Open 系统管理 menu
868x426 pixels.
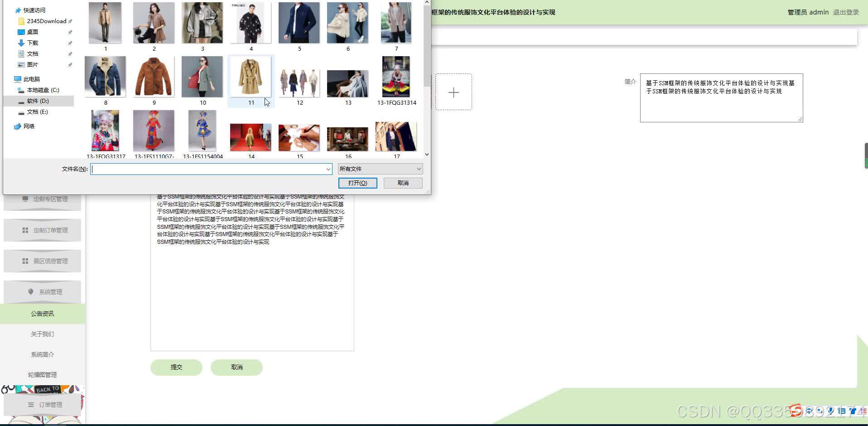43,292
